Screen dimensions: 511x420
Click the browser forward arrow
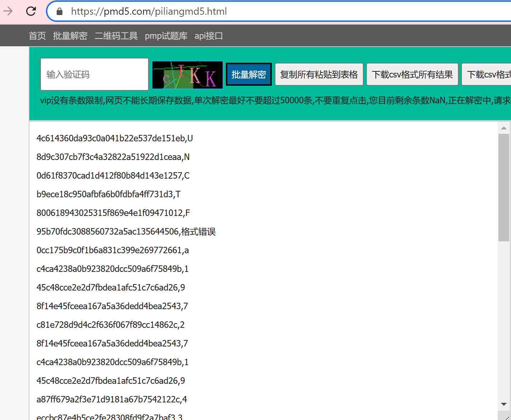pyautogui.click(x=8, y=11)
